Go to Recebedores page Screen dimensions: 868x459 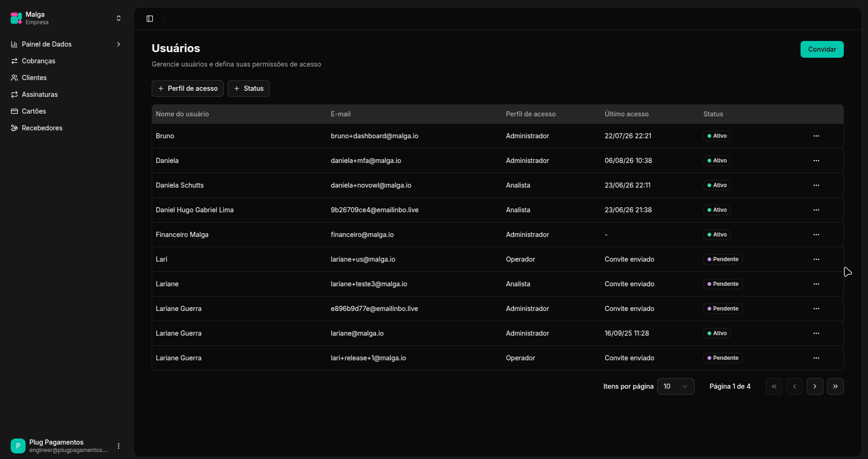click(x=66, y=128)
